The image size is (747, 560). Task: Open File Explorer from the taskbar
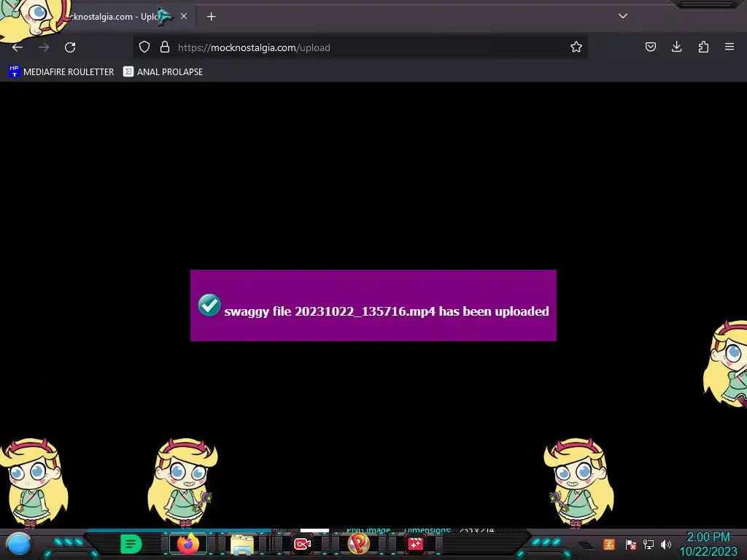[242, 544]
